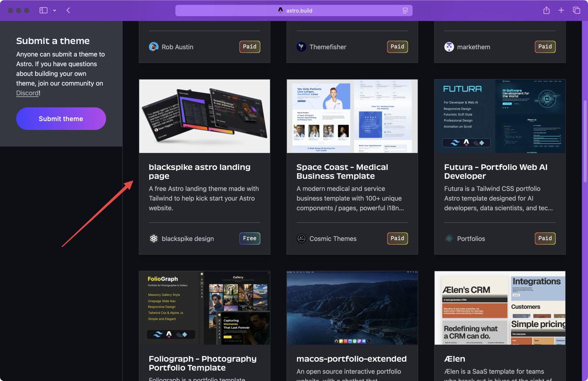This screenshot has height=381, width=588.
Task: Click the astro.build address bar
Action: [x=294, y=11]
